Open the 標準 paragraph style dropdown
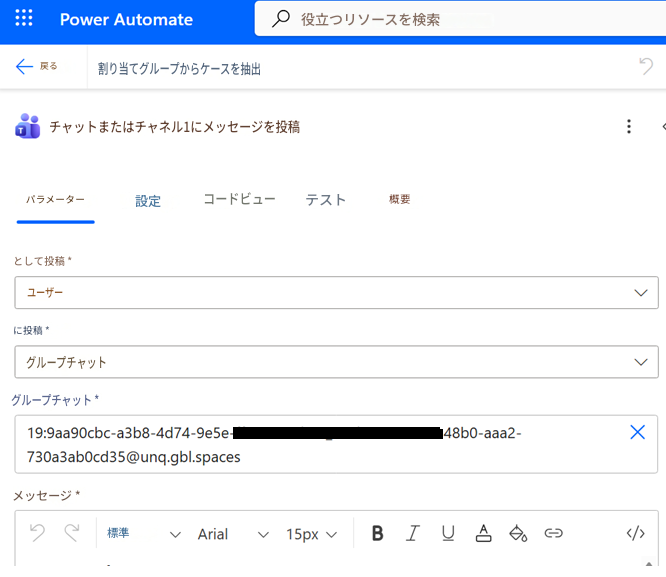Image resolution: width=666 pixels, height=577 pixels. pos(144,534)
